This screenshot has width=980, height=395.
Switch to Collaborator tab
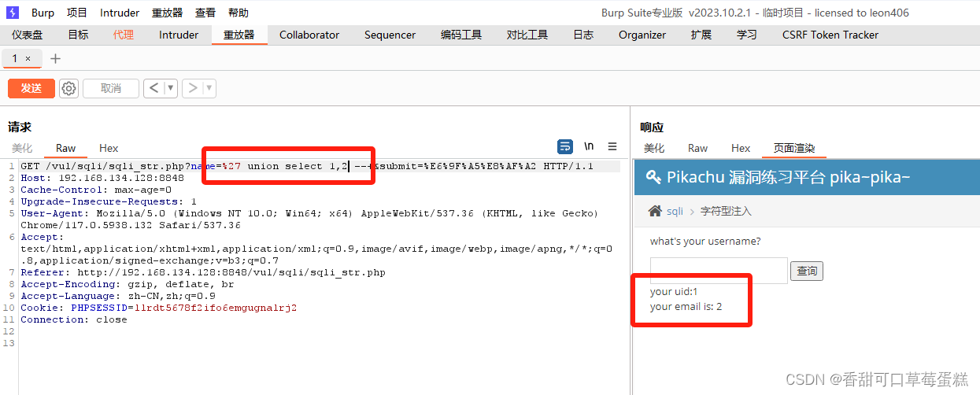[309, 35]
